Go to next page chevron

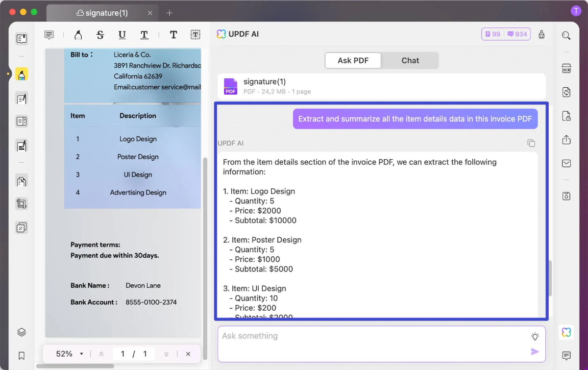(166, 354)
